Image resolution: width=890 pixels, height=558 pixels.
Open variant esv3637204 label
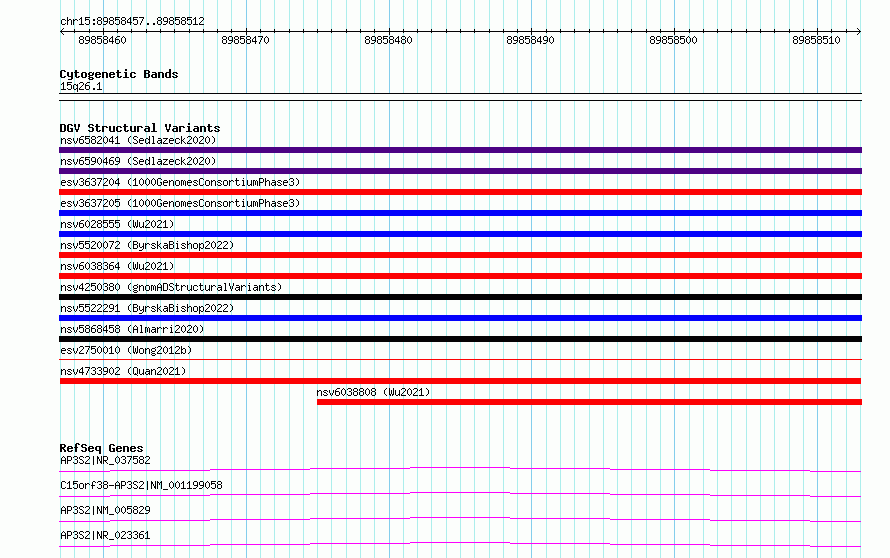[x=180, y=182]
